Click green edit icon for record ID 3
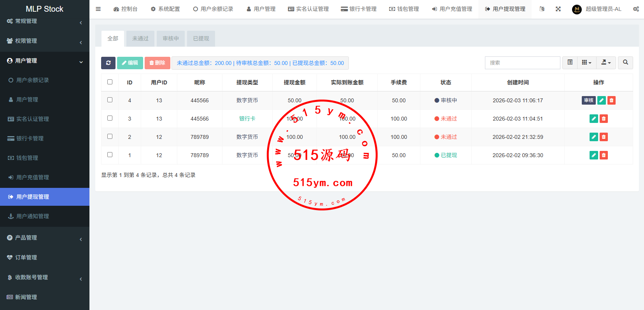Viewport: 644px width, 310px height. click(593, 119)
